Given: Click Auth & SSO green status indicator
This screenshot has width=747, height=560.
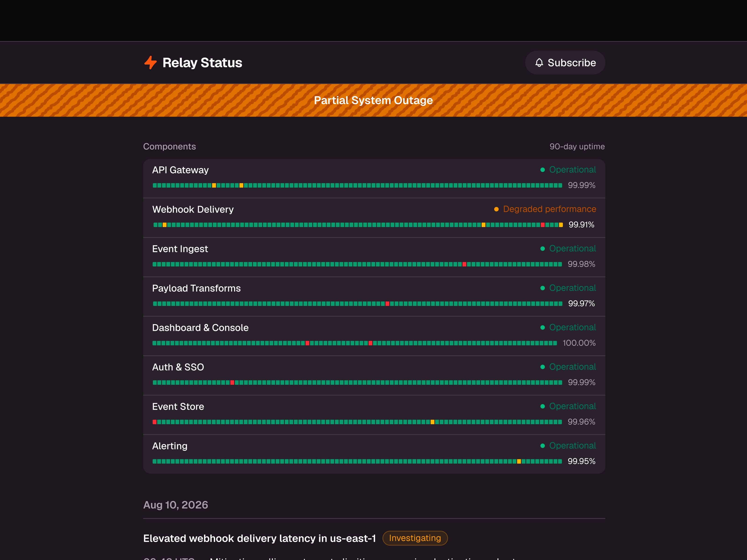Looking at the screenshot, I should point(542,367).
